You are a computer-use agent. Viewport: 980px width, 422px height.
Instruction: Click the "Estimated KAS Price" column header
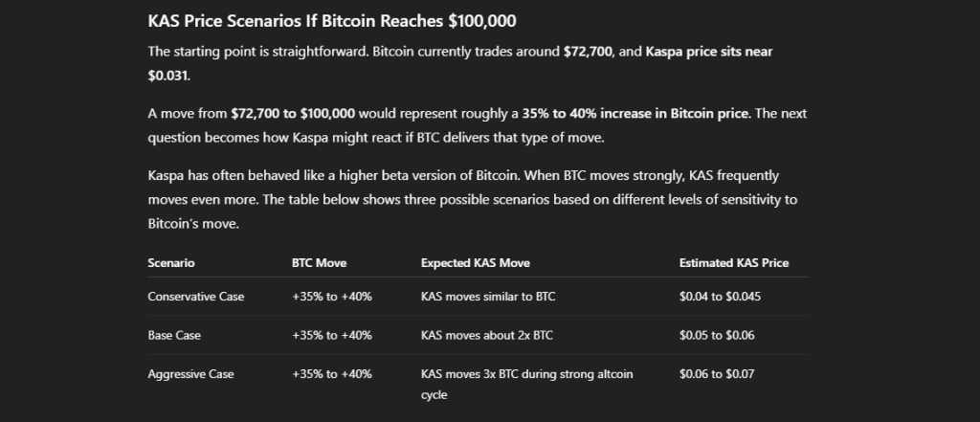733,262
